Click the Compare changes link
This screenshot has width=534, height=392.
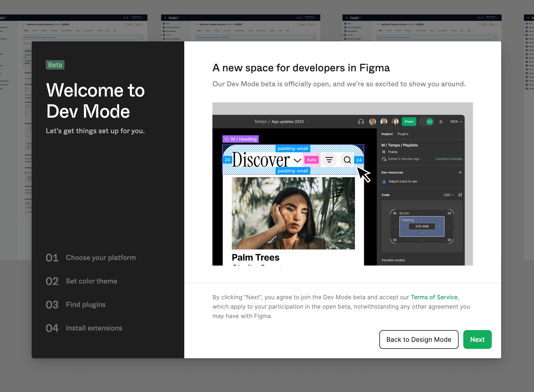pos(449,159)
